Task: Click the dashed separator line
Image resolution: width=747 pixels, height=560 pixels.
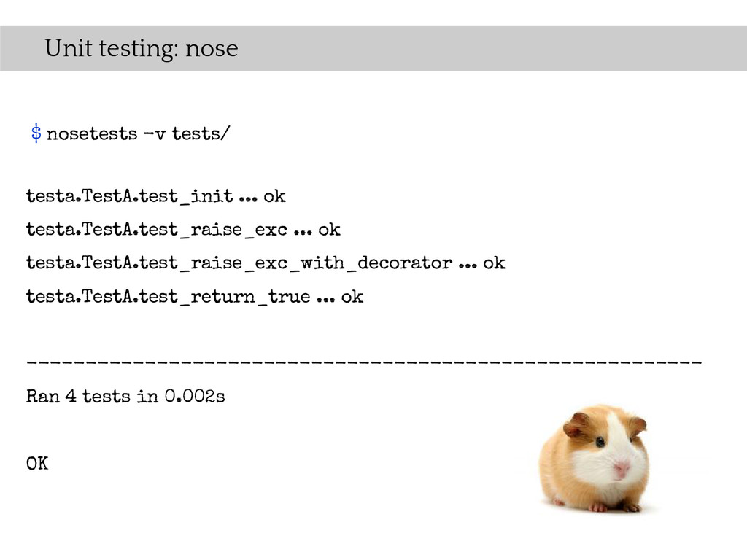Action: (364, 363)
